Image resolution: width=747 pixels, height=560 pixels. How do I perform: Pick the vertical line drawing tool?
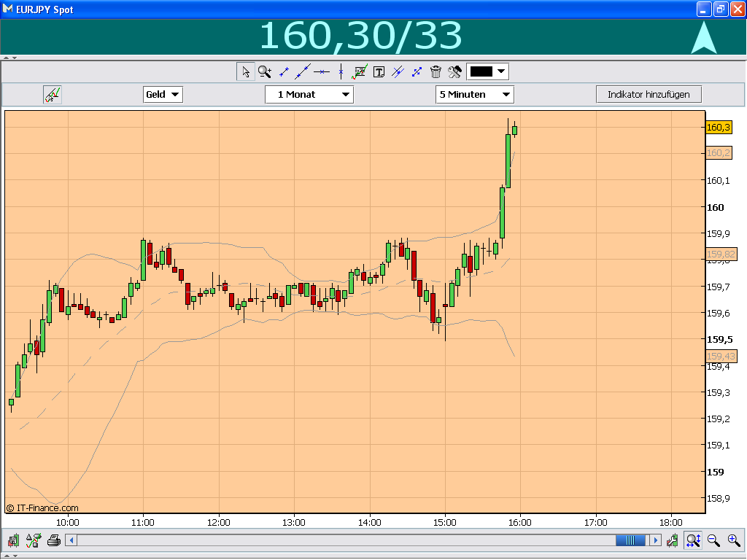(x=340, y=71)
